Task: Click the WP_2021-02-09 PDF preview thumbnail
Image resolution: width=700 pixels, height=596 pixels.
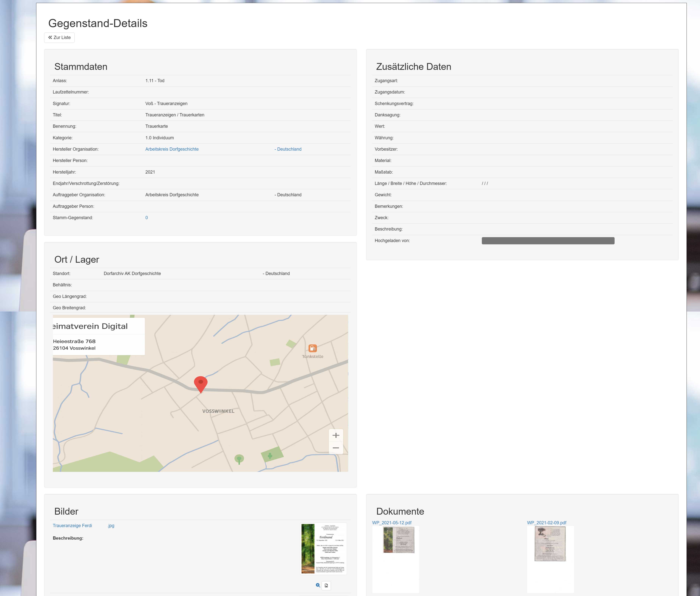Action: tap(550, 544)
